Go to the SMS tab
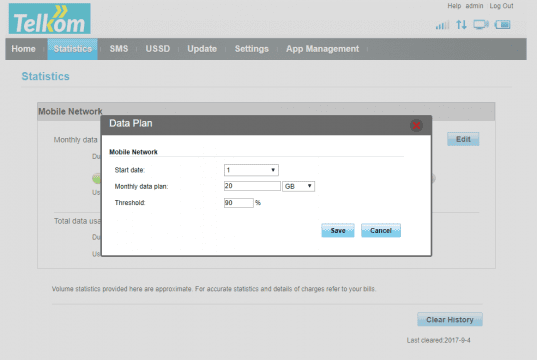Screen dimensions: 537x360 click(x=119, y=49)
